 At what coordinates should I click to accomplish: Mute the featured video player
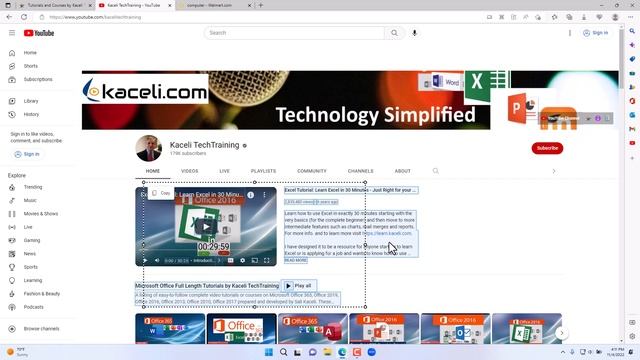157,260
